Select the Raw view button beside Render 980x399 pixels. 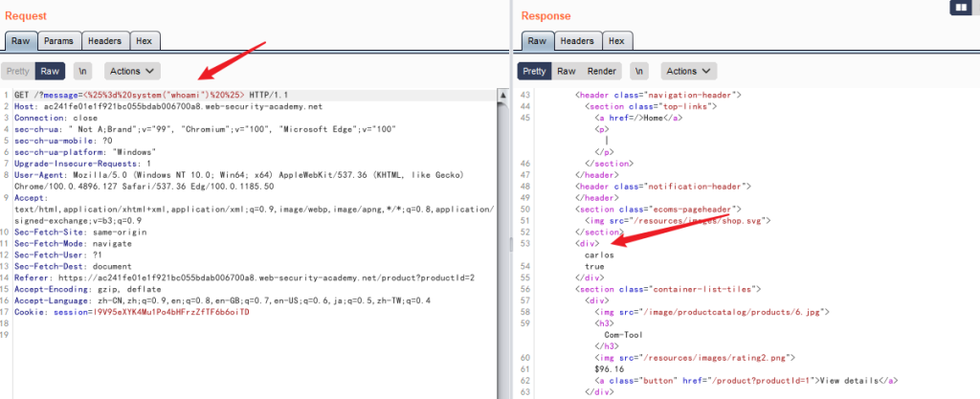click(x=567, y=71)
